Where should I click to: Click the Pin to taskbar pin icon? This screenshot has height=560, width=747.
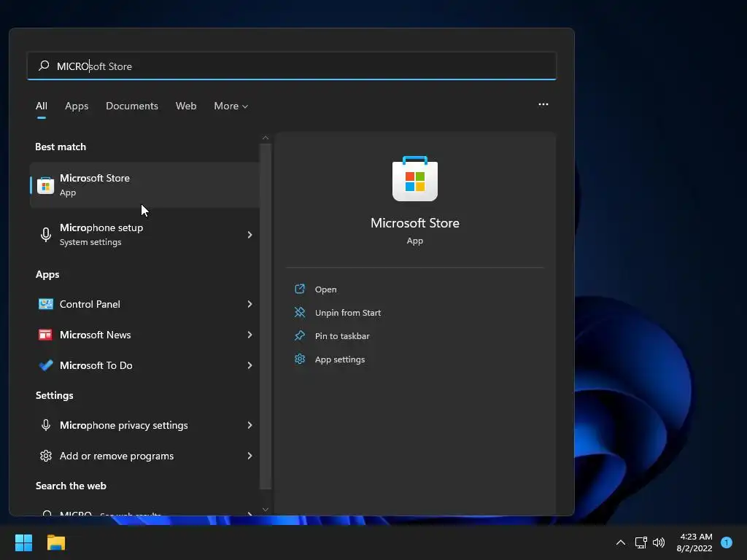pos(300,335)
